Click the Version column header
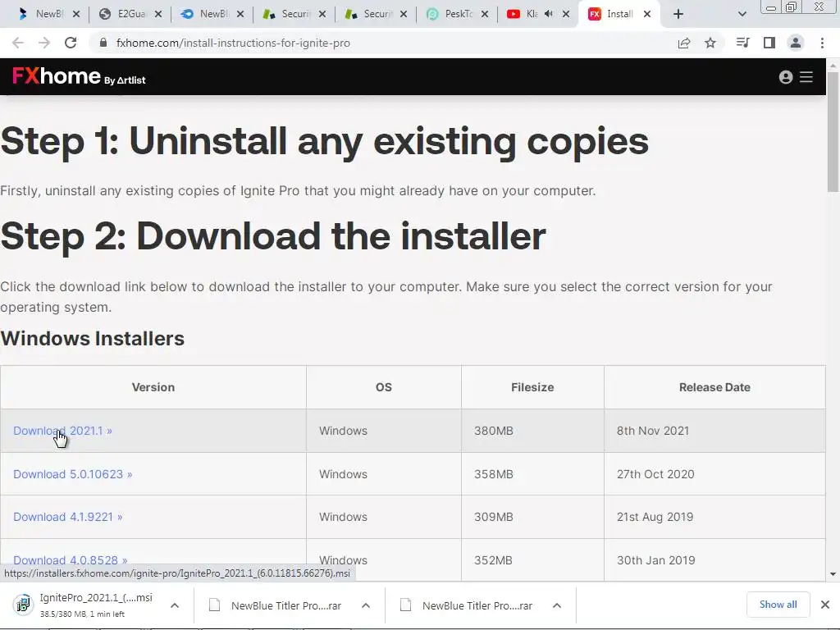Viewport: 840px width, 630px height. pos(153,387)
